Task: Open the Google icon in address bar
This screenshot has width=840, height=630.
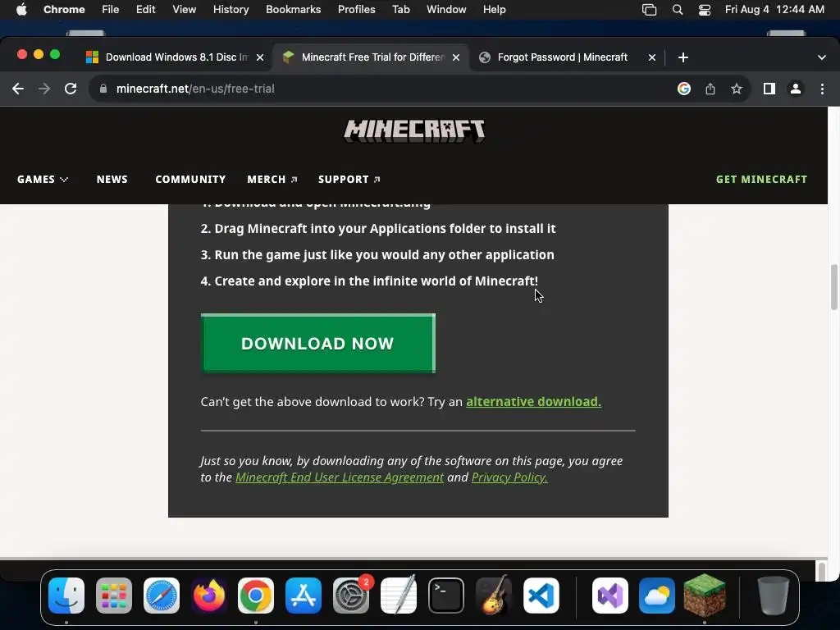Action: pos(684,89)
